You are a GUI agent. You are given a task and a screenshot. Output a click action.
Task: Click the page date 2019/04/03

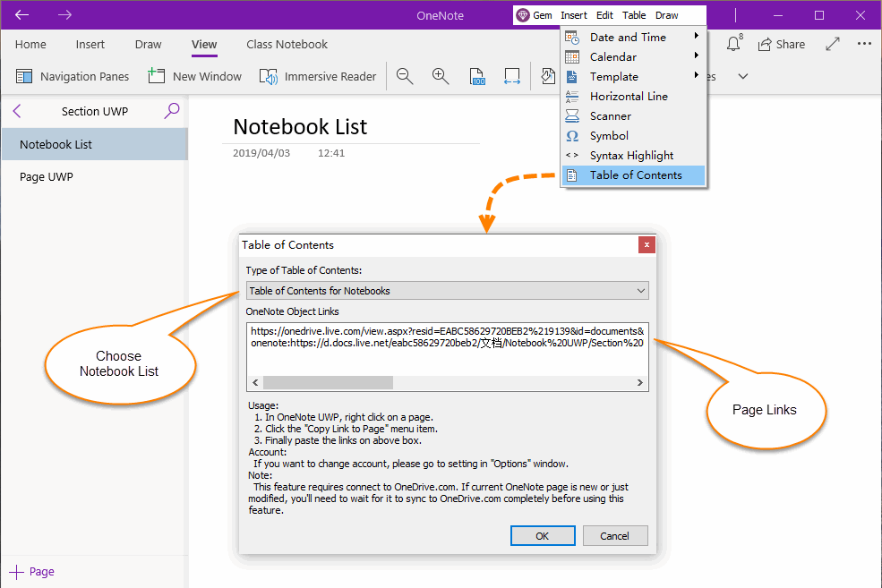(261, 153)
